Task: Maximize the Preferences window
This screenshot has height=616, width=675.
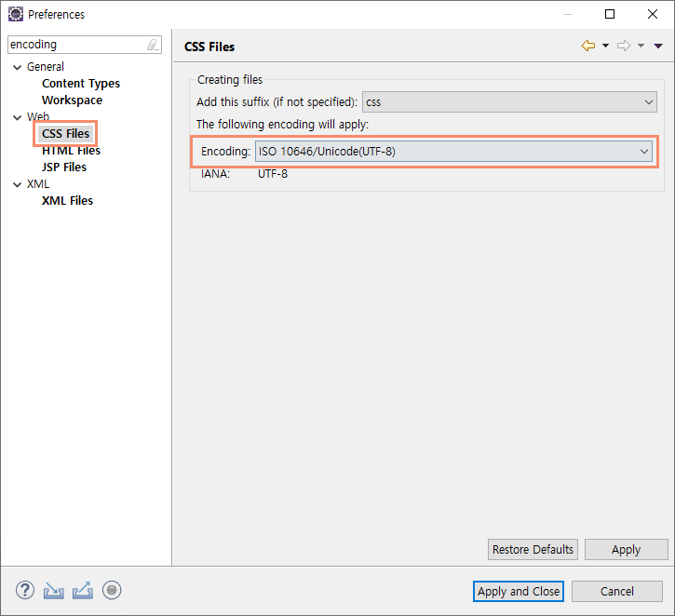Action: [610, 14]
